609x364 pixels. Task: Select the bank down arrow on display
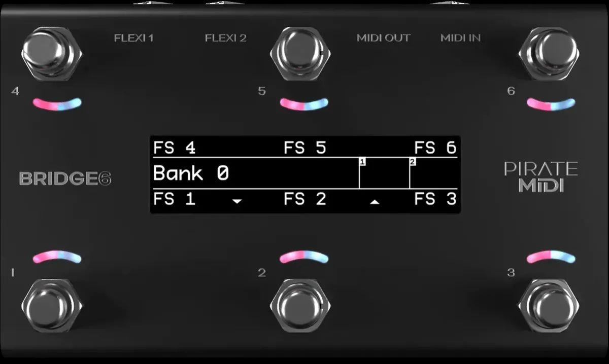[236, 201]
